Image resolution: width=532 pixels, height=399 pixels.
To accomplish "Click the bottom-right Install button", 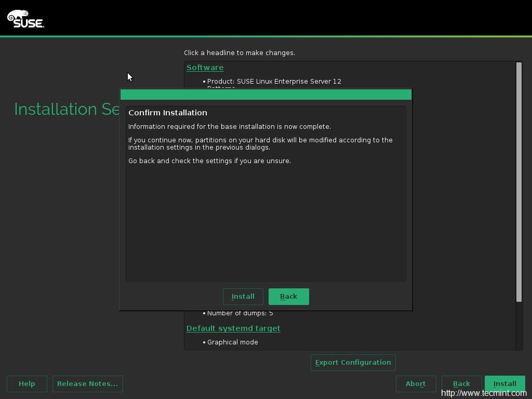I will click(504, 384).
